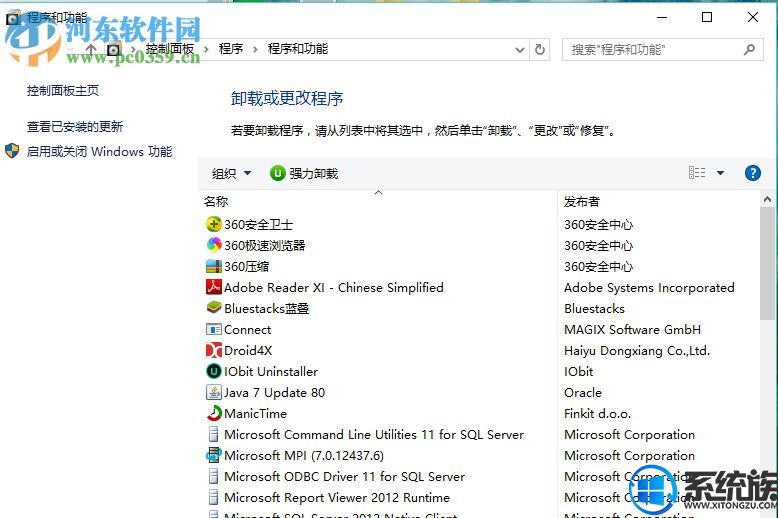This screenshot has height=518, width=778.
Task: Select the Connect row name
Action: [248, 329]
